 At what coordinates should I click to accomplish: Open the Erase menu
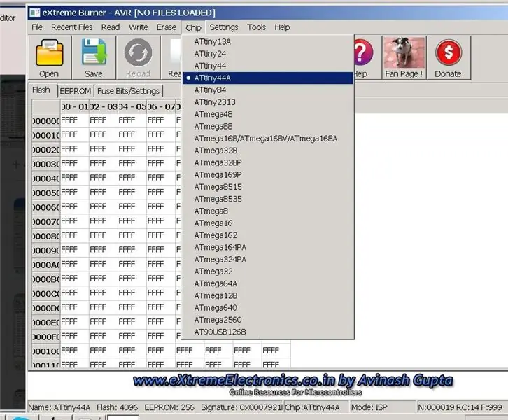tap(167, 27)
